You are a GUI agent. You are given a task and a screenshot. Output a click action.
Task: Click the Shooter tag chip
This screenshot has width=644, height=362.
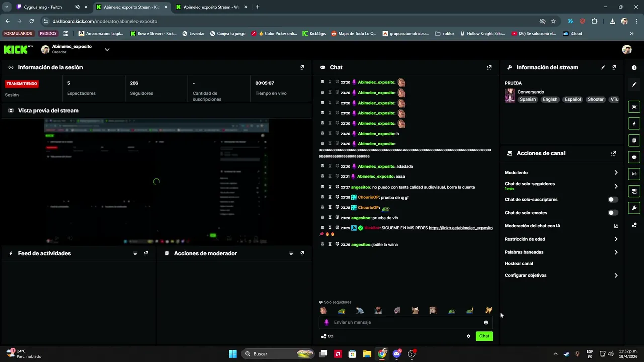[x=596, y=100]
